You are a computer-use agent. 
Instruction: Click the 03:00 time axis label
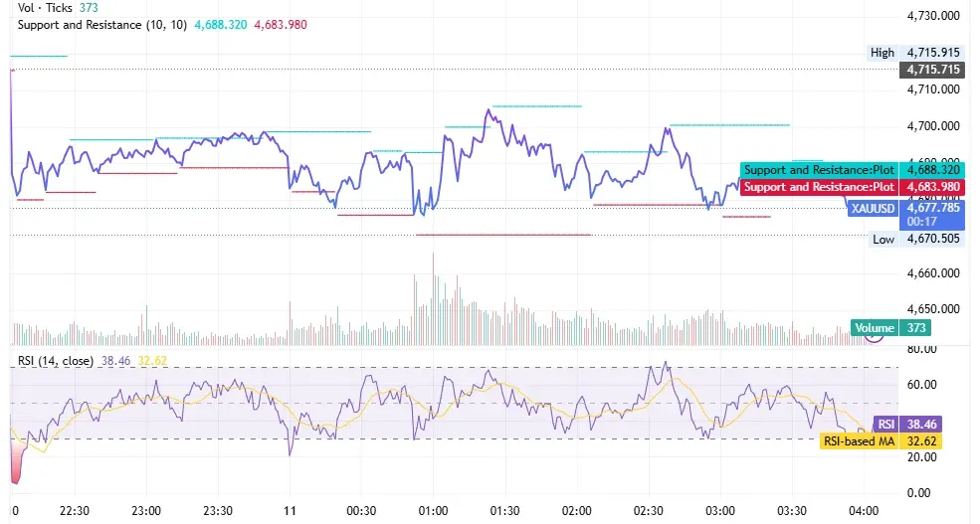(x=720, y=511)
